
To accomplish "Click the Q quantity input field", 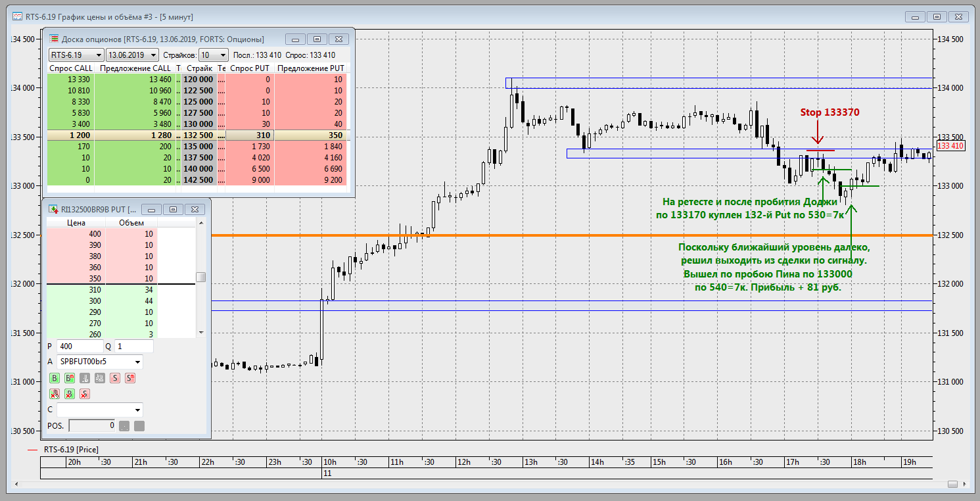I will [134, 346].
